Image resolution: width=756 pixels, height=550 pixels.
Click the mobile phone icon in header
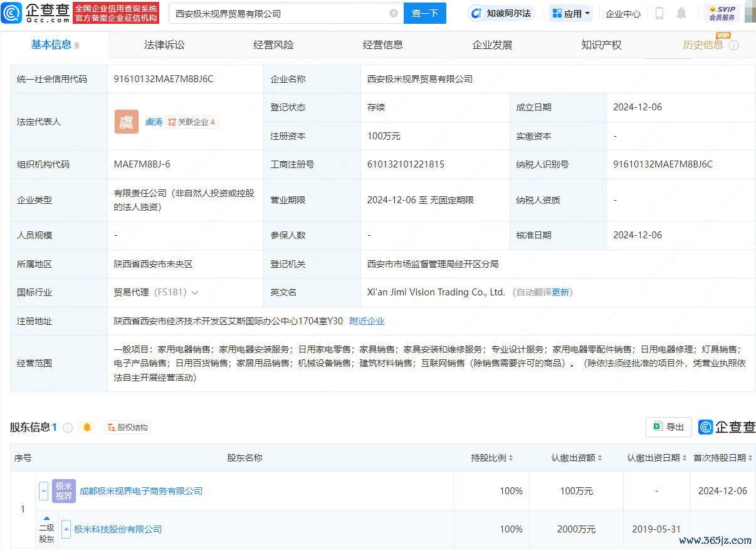(x=659, y=13)
